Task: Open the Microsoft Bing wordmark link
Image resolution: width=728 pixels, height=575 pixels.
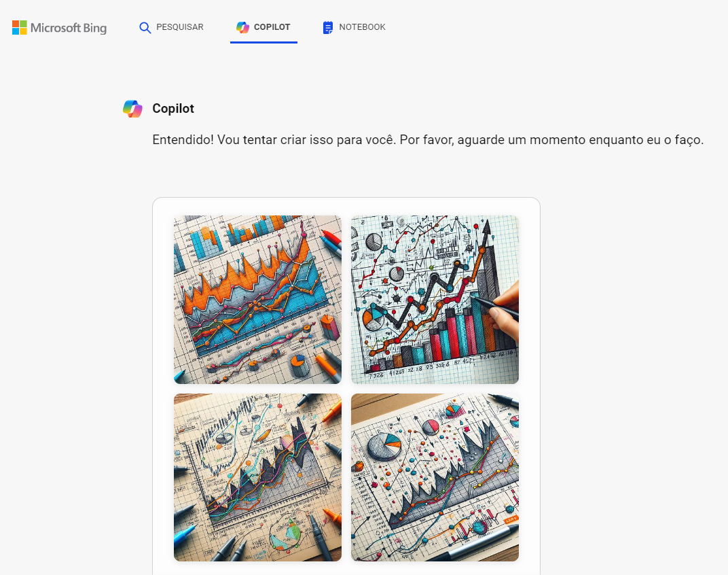Action: click(x=69, y=28)
